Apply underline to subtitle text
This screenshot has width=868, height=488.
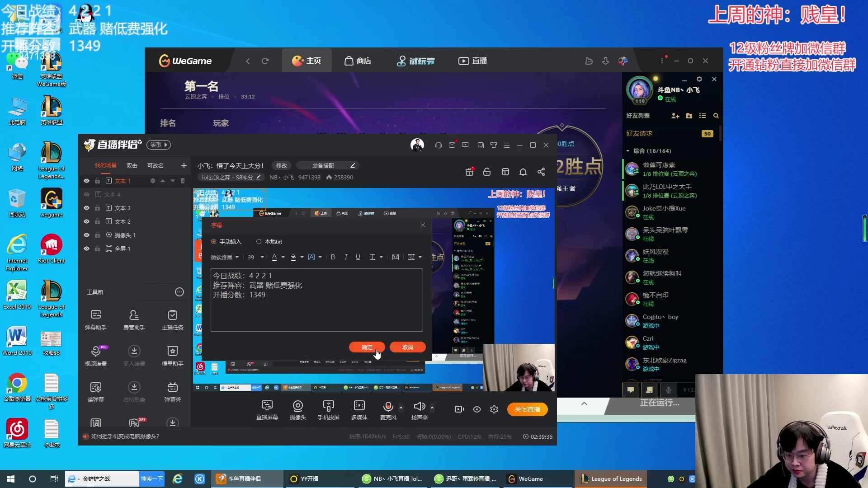[358, 257]
